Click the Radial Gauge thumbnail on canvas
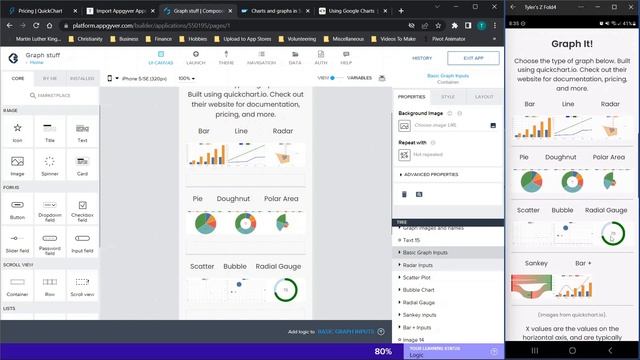The width and height of the screenshot is (640, 360). click(286, 290)
